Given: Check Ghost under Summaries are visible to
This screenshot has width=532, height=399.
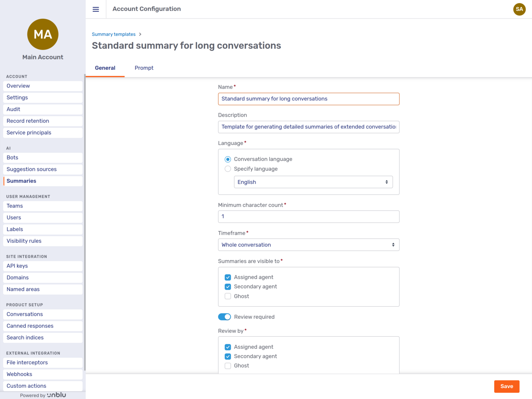Looking at the screenshot, I should pyautogui.click(x=228, y=296).
